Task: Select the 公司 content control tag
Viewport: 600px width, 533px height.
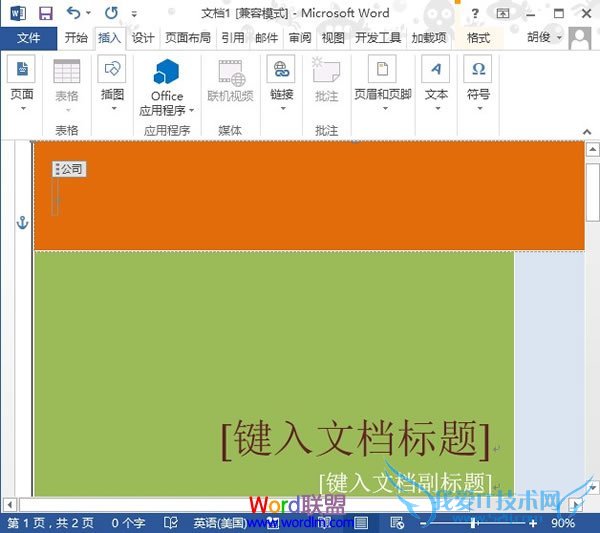Action: pyautogui.click(x=69, y=169)
